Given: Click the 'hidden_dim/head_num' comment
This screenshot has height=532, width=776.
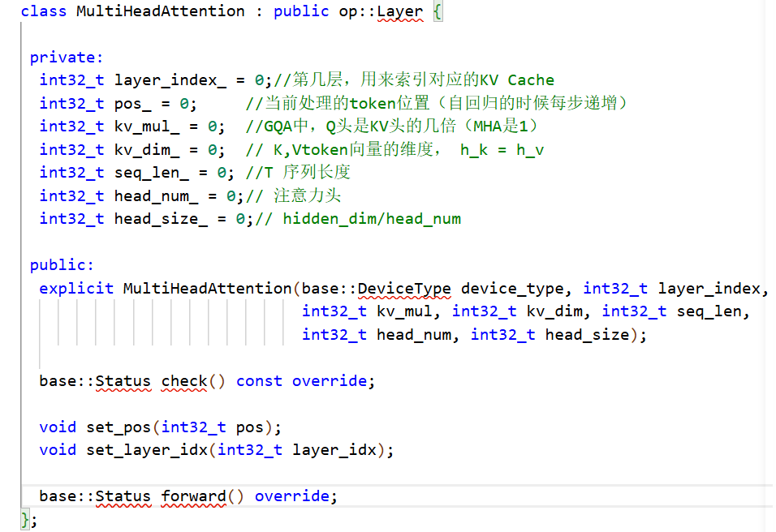Looking at the screenshot, I should coord(372,219).
